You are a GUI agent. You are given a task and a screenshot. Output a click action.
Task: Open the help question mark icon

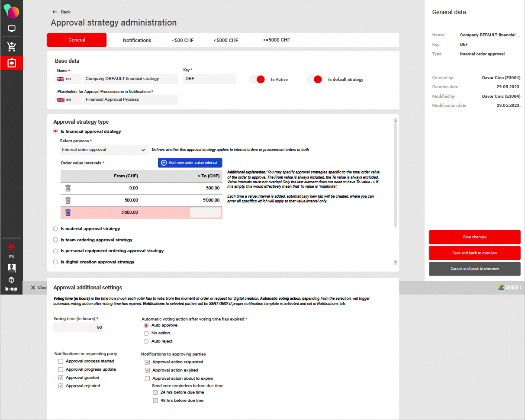[12, 280]
